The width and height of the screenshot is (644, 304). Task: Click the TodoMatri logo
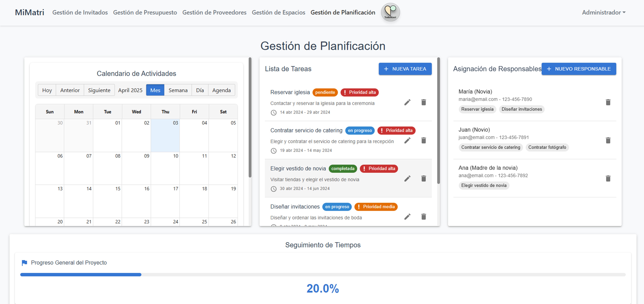point(390,12)
